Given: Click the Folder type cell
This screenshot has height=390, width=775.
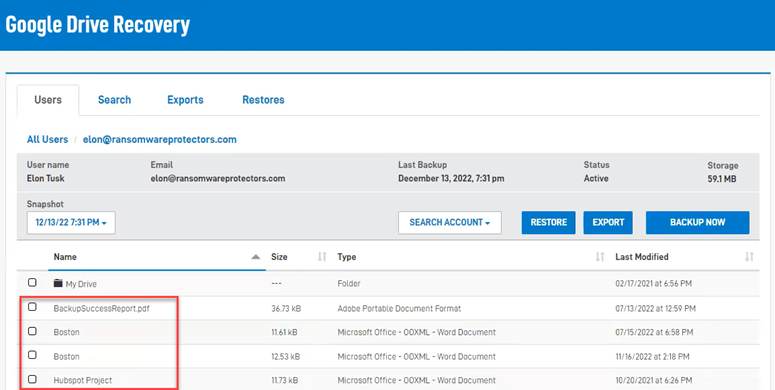Looking at the screenshot, I should coord(349,284).
